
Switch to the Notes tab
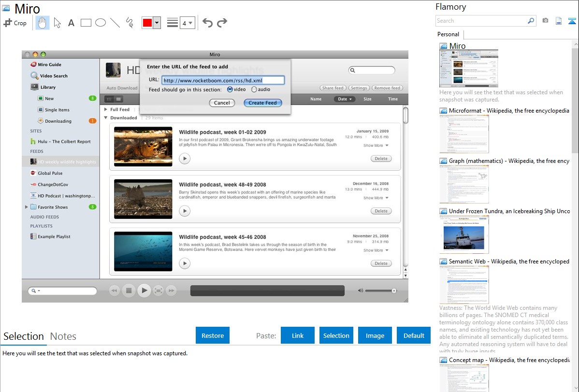click(63, 336)
